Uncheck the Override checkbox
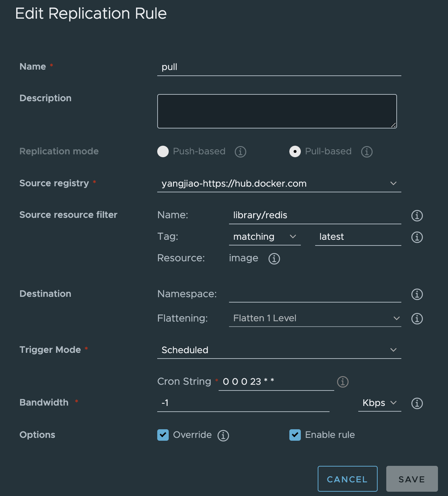Viewport: 448px width, 496px height. point(163,435)
